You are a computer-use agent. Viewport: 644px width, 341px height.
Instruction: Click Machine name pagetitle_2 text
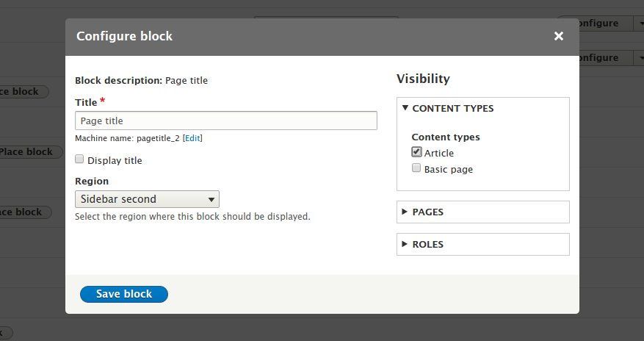(127, 138)
